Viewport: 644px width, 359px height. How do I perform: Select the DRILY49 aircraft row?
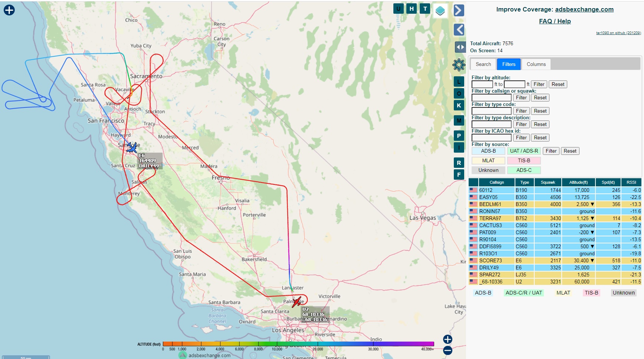(x=555, y=267)
